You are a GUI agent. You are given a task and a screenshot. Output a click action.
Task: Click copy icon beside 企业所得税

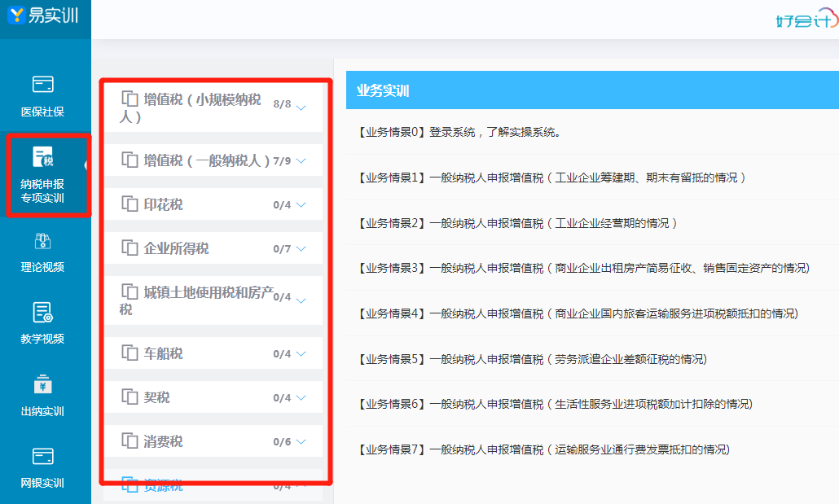tap(130, 248)
